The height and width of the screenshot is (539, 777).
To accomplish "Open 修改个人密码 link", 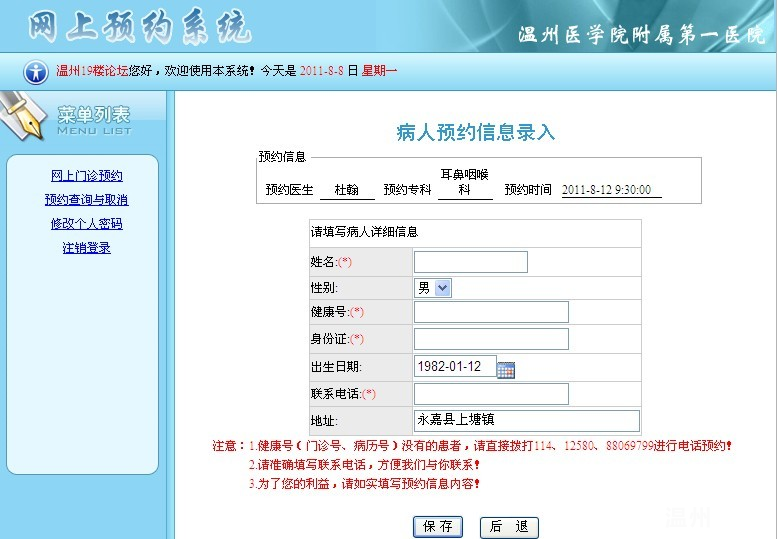I will click(x=87, y=223).
